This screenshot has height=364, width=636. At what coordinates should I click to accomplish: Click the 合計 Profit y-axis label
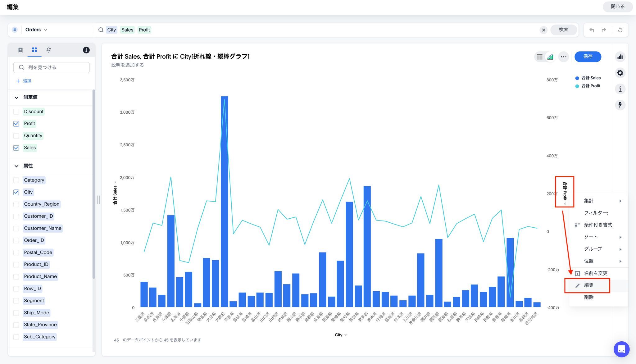565,191
